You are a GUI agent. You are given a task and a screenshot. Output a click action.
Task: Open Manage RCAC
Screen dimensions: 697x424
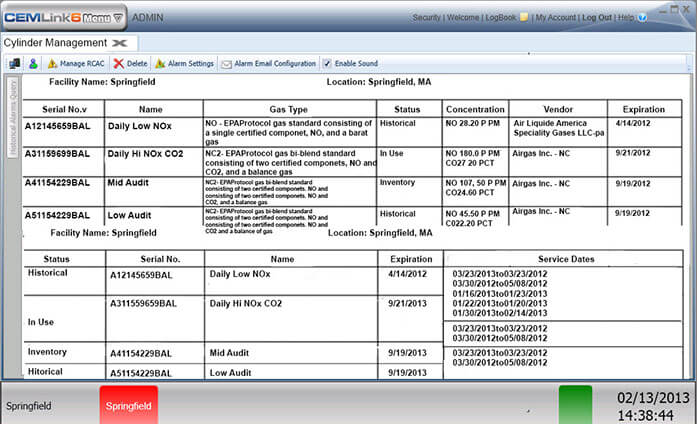pos(76,64)
